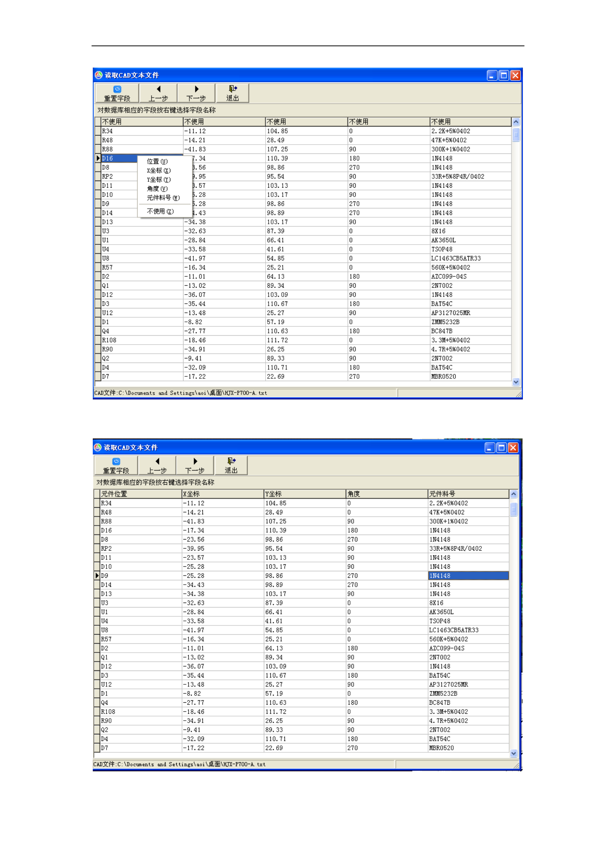Click the 对数据库相应的字段 instruction in lower window
This screenshot has height=861, width=616.
(x=155, y=482)
